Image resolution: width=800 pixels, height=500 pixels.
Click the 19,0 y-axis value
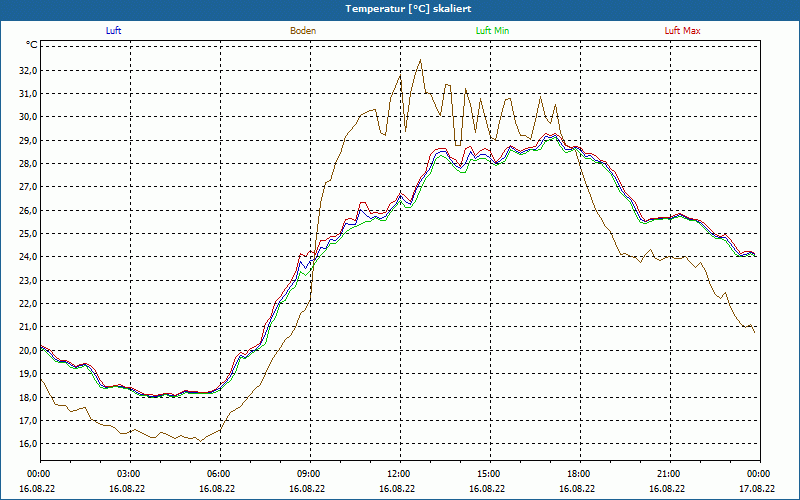(x=28, y=373)
